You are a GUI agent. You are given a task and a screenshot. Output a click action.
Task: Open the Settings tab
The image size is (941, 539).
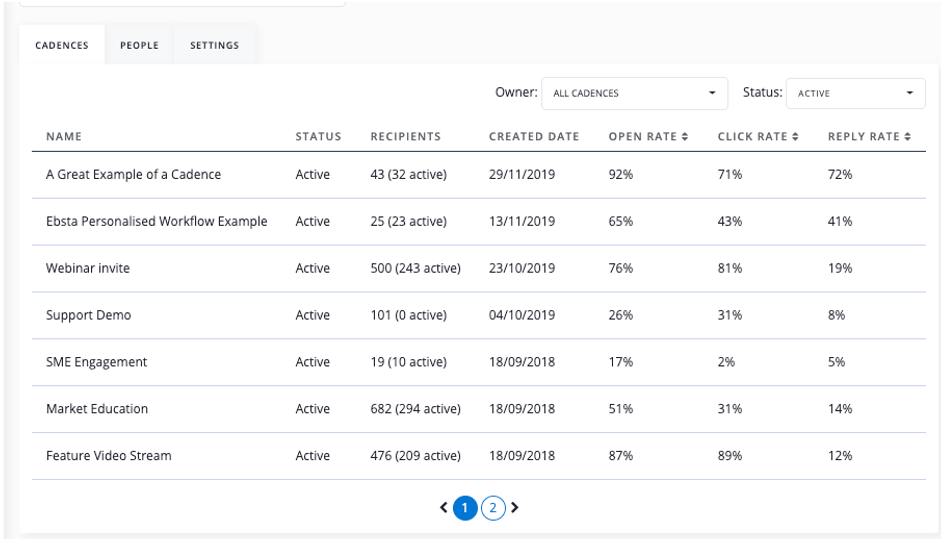[214, 45]
